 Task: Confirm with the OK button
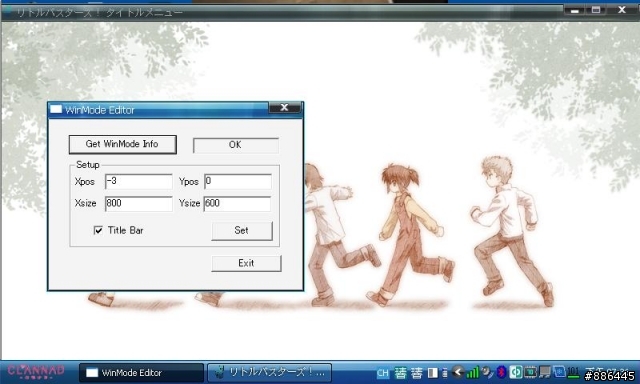[x=236, y=145]
